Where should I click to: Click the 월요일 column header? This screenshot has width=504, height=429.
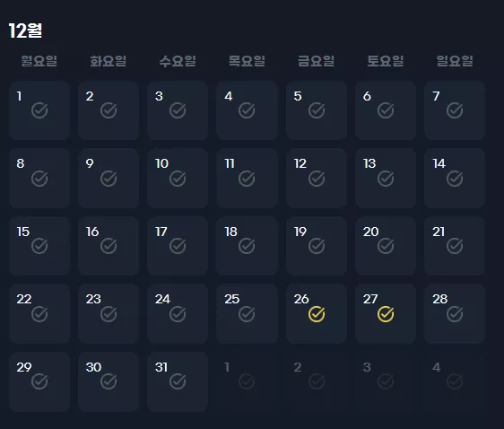(x=39, y=61)
